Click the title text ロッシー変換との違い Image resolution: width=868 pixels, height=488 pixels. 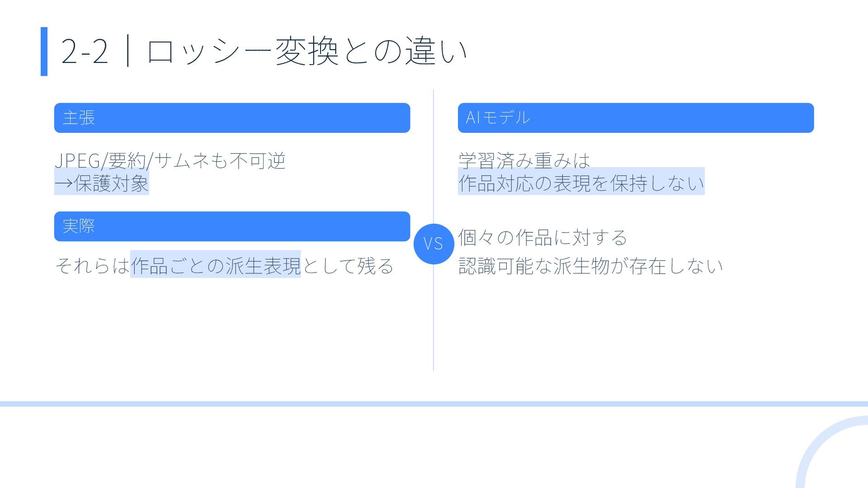tap(307, 52)
